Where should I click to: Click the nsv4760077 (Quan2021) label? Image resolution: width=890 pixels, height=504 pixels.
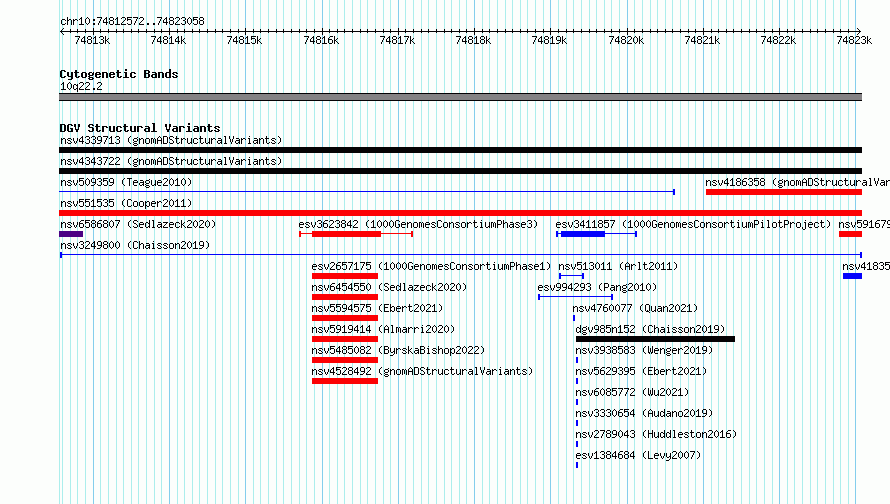coord(635,308)
